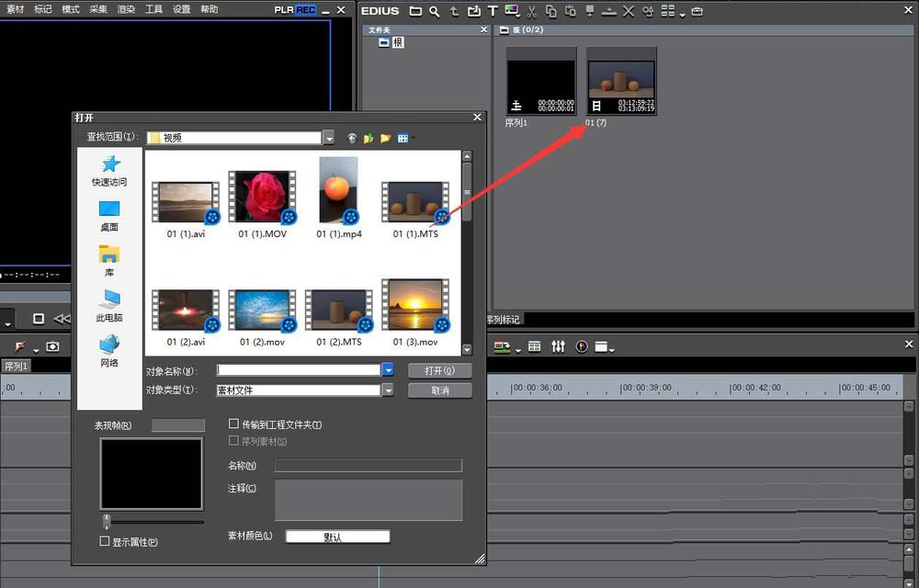Viewport: 919px width, 588px height.
Task: Select This PC (此电脑) in dialog sidebar
Action: [109, 305]
